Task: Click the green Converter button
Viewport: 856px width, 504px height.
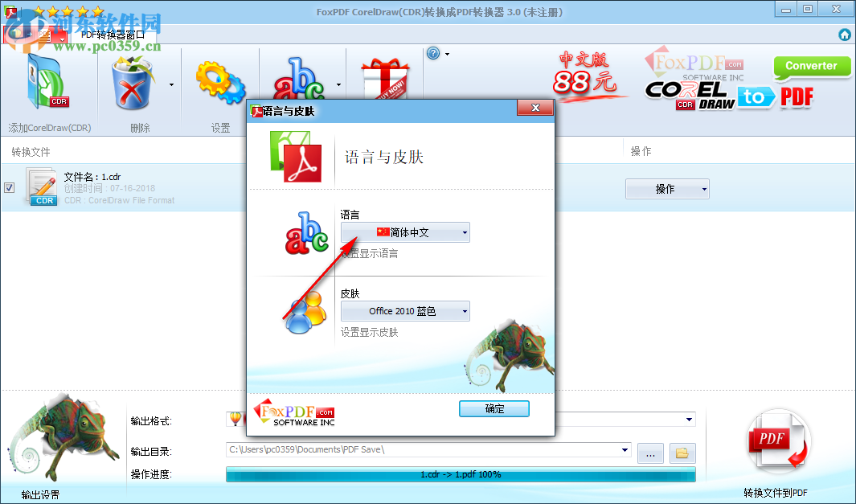Action: 811,67
